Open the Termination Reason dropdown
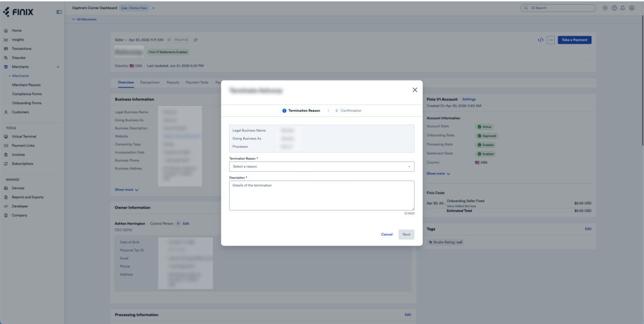The image size is (644, 324). tap(322, 167)
